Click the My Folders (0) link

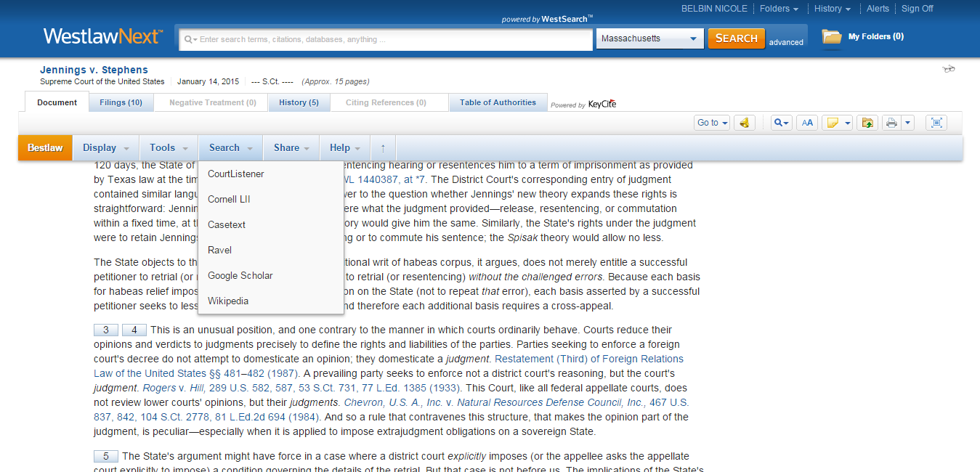875,36
